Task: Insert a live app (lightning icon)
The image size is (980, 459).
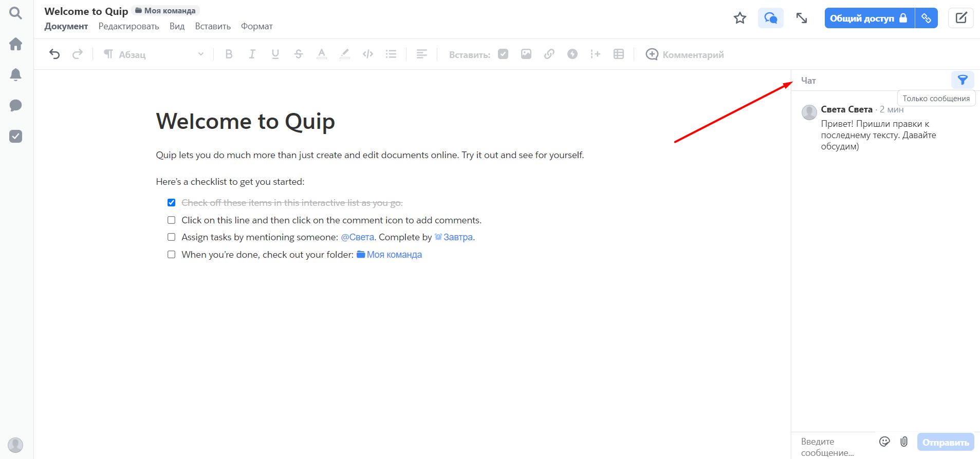Action: (572, 54)
